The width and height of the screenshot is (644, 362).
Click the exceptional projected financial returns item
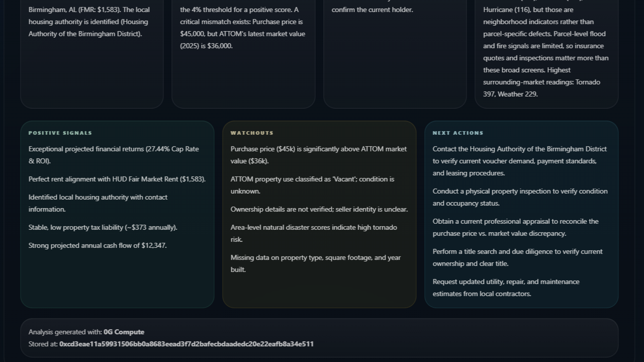point(114,155)
